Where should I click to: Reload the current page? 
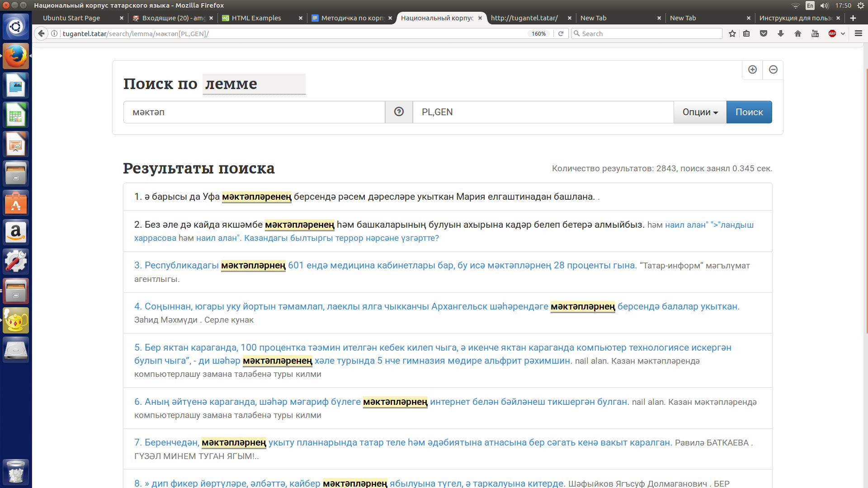(561, 33)
